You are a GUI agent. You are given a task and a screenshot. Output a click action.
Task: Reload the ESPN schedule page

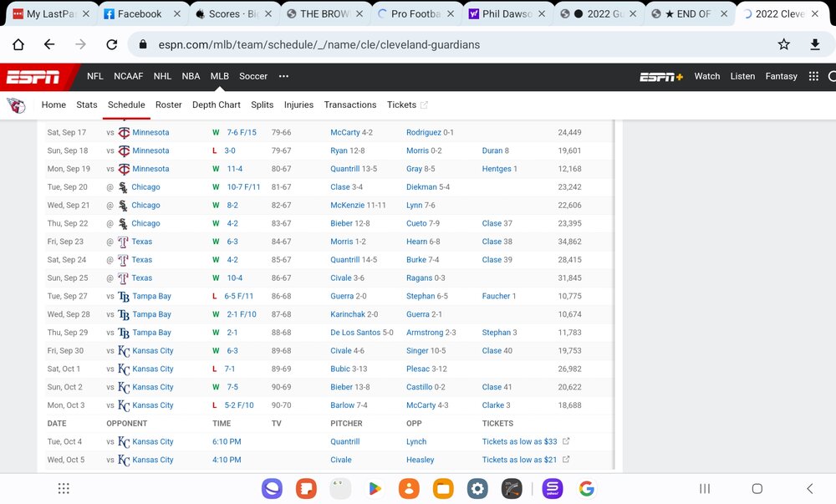click(x=111, y=45)
